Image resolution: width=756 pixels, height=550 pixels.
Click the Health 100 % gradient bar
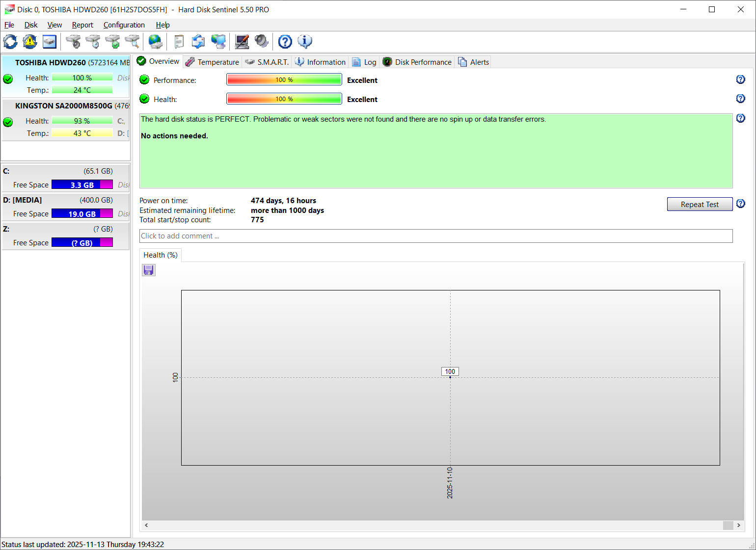[284, 99]
